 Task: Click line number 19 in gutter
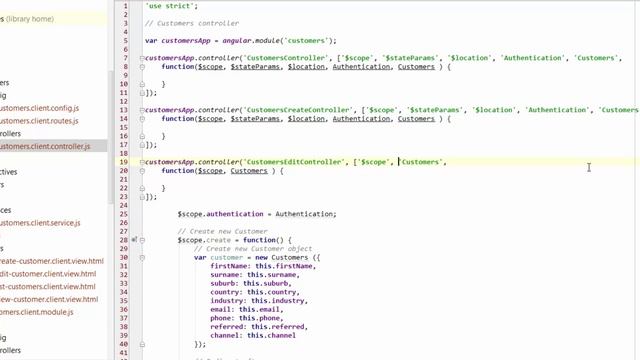click(124, 162)
